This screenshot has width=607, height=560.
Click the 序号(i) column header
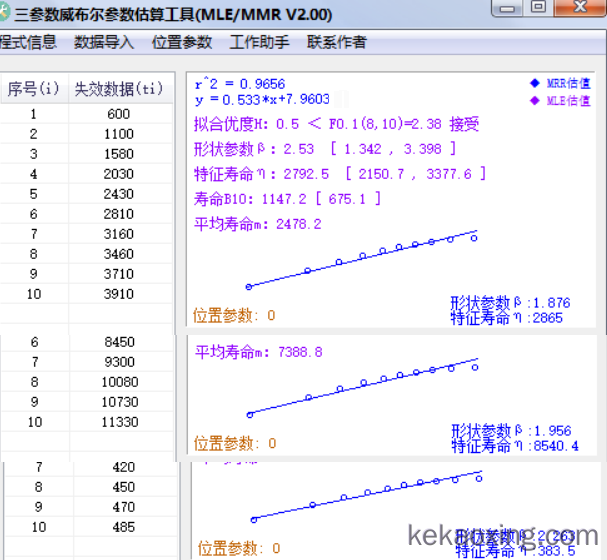click(x=34, y=89)
